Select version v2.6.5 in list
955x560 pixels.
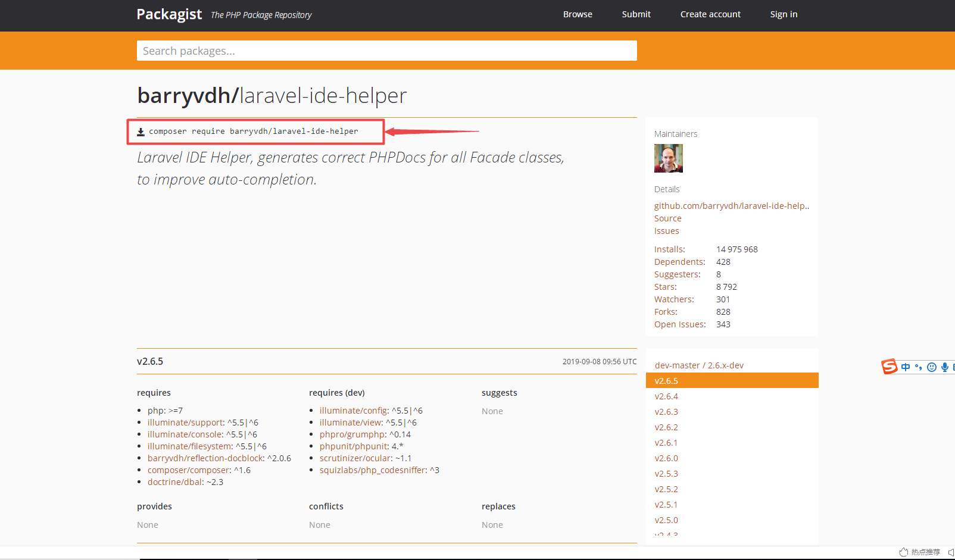coord(732,381)
